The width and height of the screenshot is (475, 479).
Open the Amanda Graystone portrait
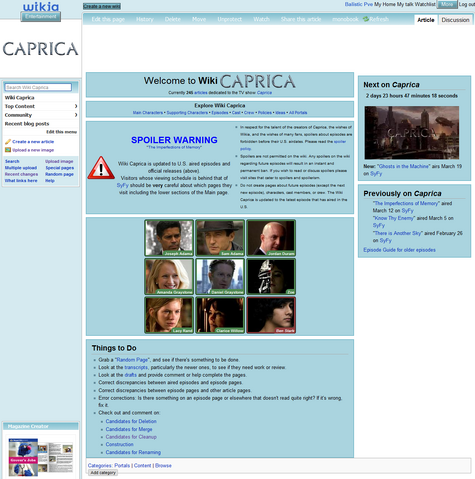click(x=169, y=276)
